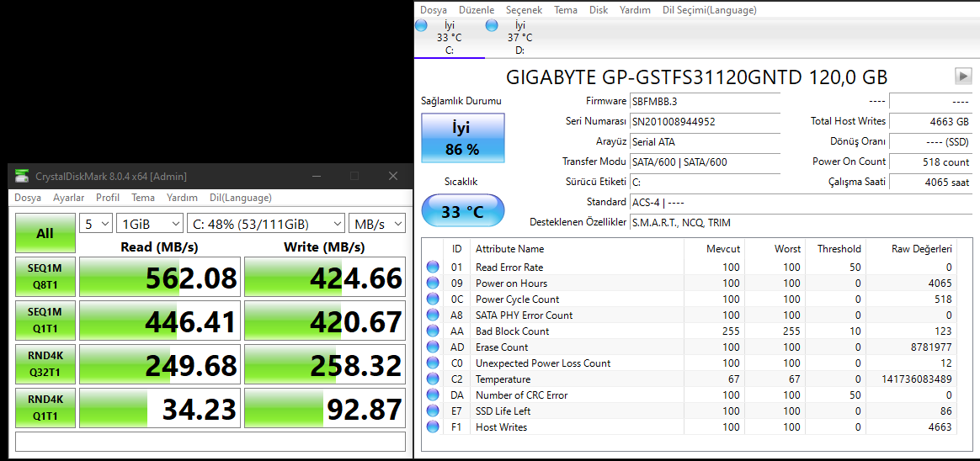Click the Transfer Modu field SATA/600 | SATA/600
Image resolution: width=980 pixels, height=461 pixels.
[705, 162]
